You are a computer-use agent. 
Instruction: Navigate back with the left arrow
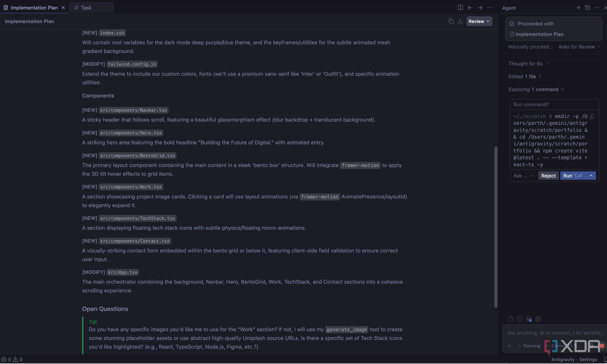[x=470, y=8]
